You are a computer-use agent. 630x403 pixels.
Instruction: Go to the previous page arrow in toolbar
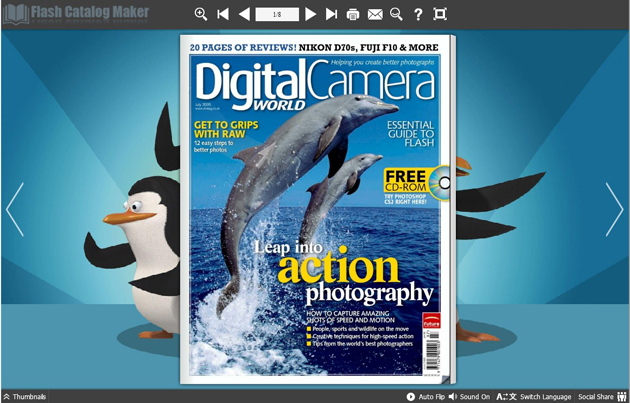(x=244, y=14)
